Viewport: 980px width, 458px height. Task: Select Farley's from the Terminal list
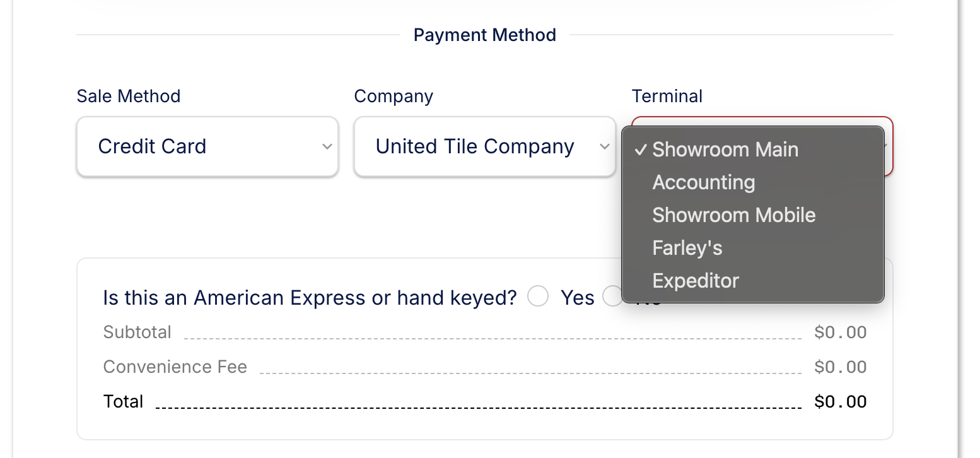687,248
